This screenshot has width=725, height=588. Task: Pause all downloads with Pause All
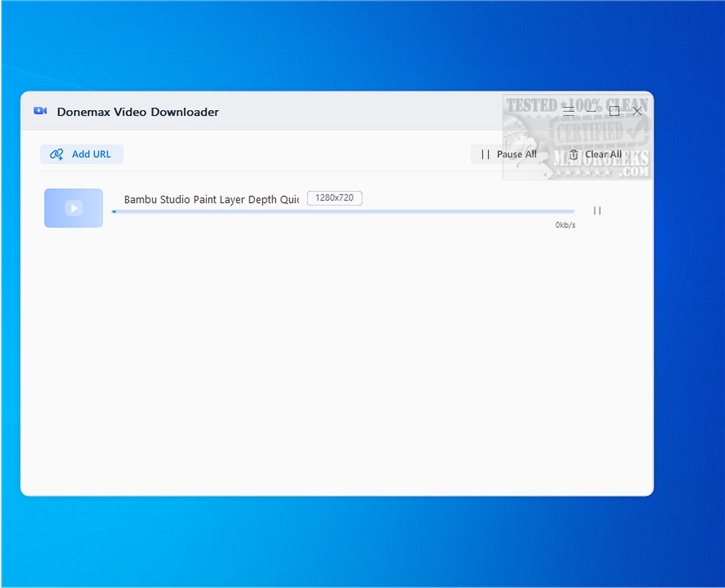coord(509,154)
